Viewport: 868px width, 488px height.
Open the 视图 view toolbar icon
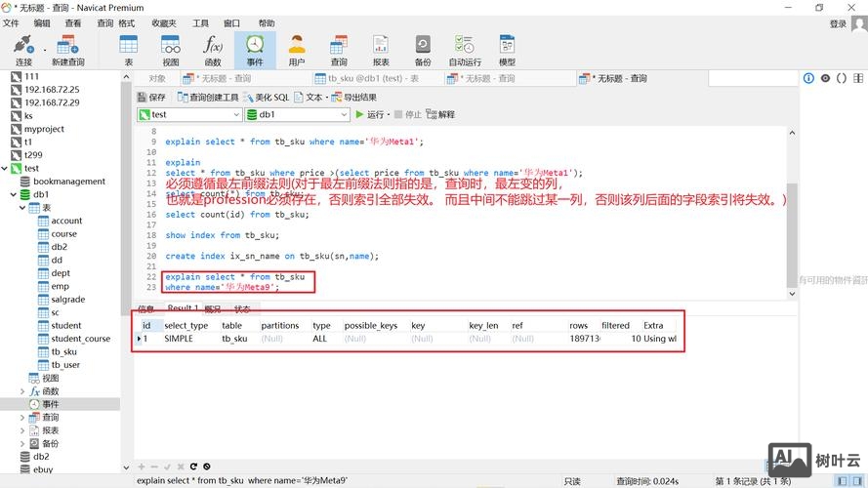[171, 51]
